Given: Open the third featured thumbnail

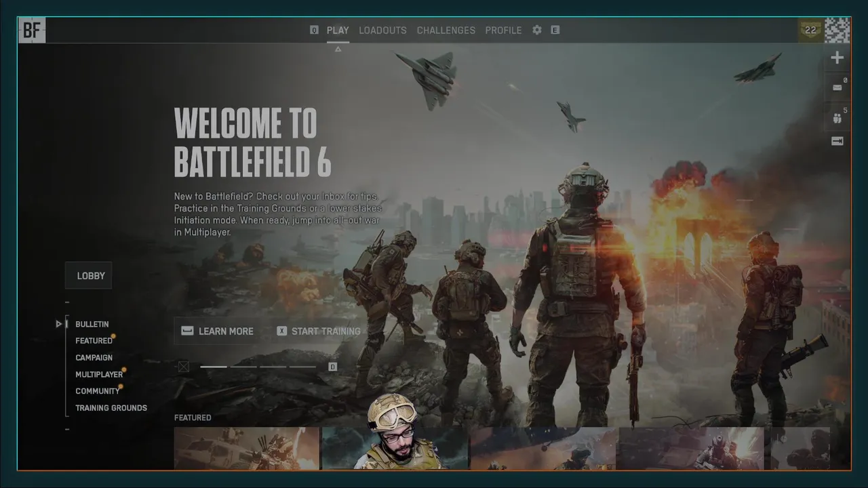Looking at the screenshot, I should coord(543,448).
